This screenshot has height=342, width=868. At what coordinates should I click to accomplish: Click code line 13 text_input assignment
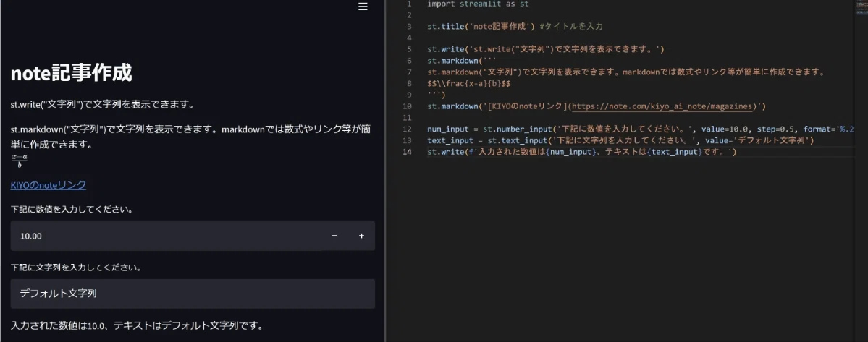(620, 141)
